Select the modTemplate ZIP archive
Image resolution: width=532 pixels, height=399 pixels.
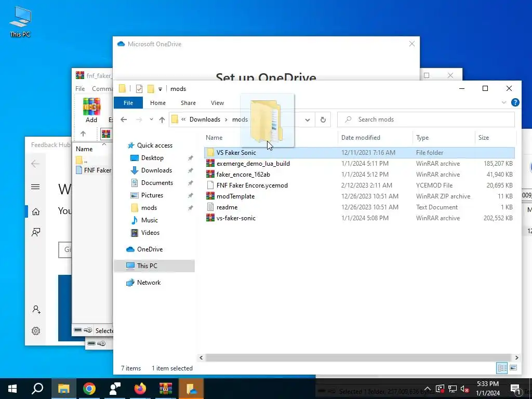pyautogui.click(x=360, y=196)
